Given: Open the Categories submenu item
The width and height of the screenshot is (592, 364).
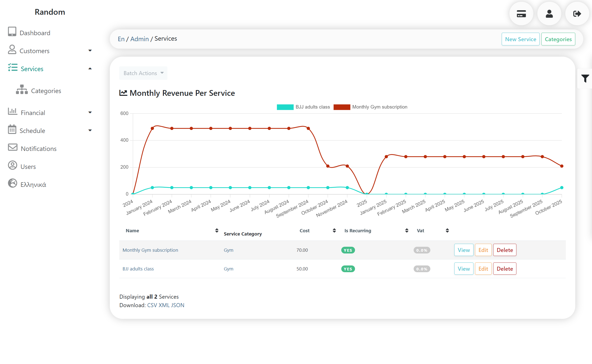Looking at the screenshot, I should click(x=46, y=91).
